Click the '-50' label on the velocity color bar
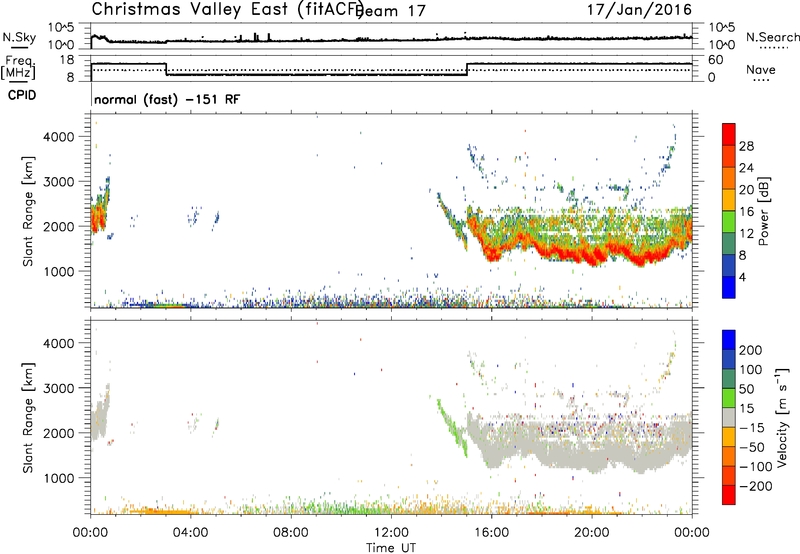This screenshot has height=554, width=800. [752, 447]
